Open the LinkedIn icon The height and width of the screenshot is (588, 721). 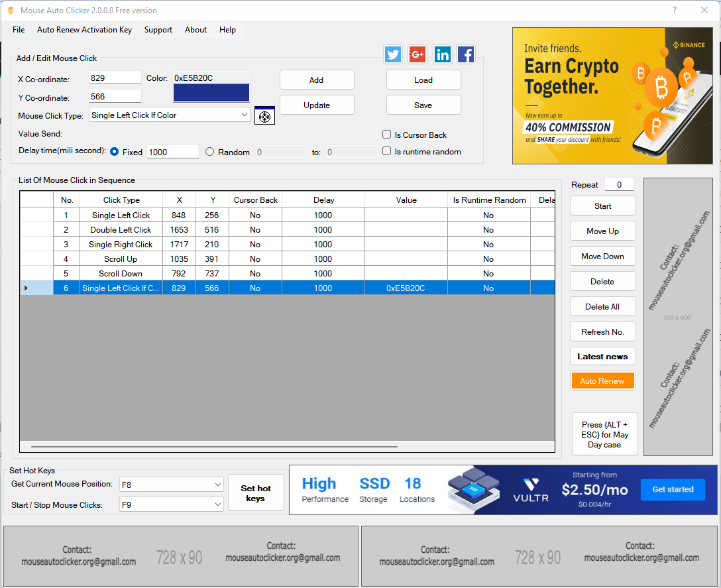coord(442,54)
